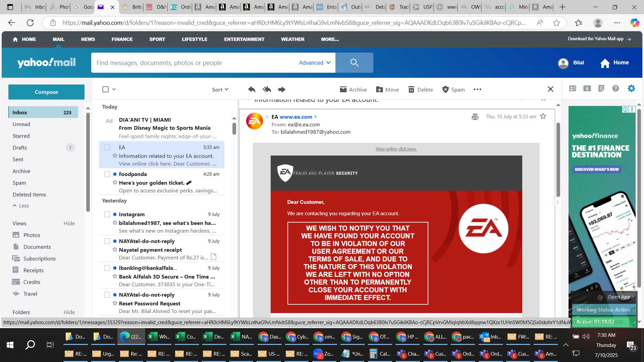Open Credits view in sidebar
The height and width of the screenshot is (362, 644).
[32, 282]
